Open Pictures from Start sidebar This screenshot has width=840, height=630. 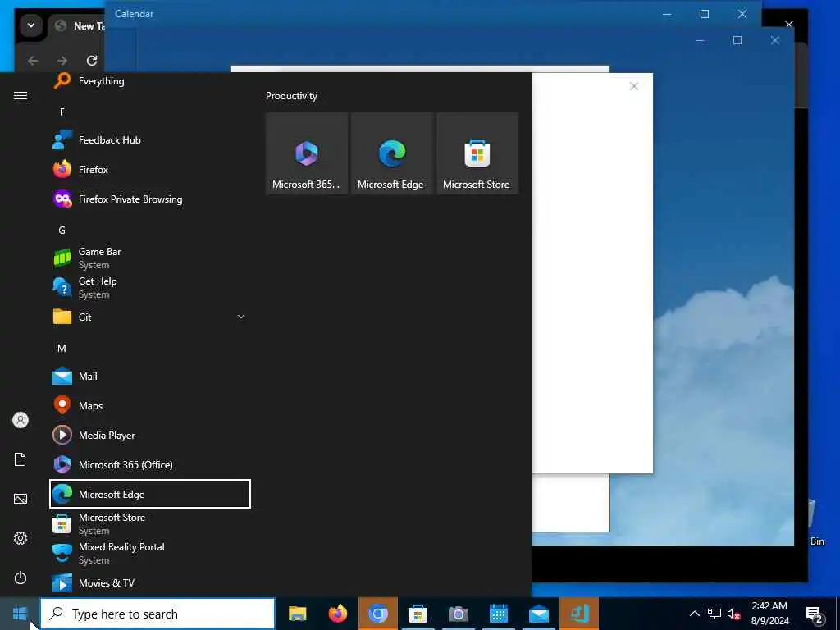[x=21, y=499]
